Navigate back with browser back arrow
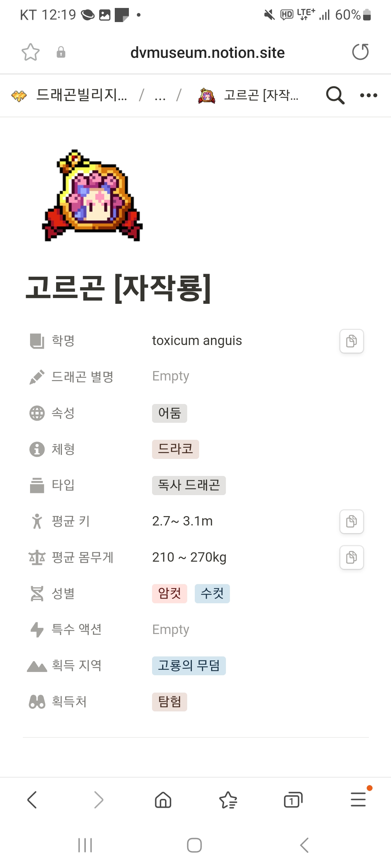 32,800
